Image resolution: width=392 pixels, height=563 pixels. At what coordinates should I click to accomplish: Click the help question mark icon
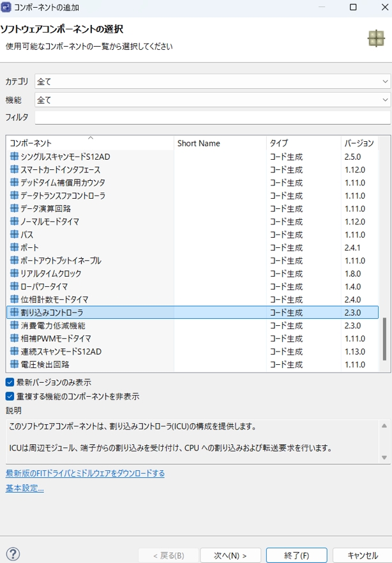tap(13, 554)
